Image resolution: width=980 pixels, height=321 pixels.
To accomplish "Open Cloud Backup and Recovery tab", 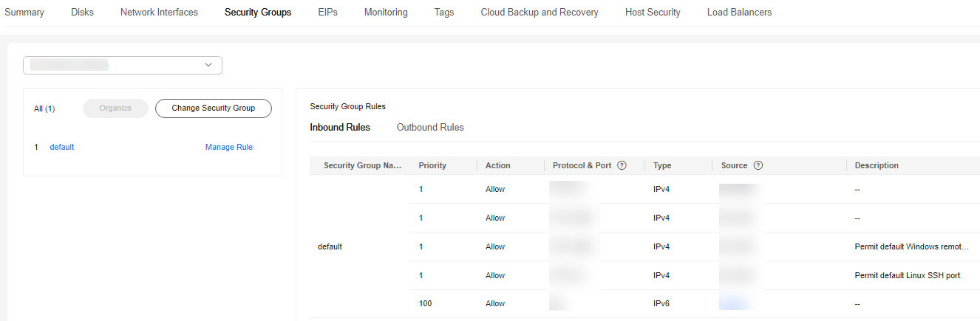I will pos(540,13).
